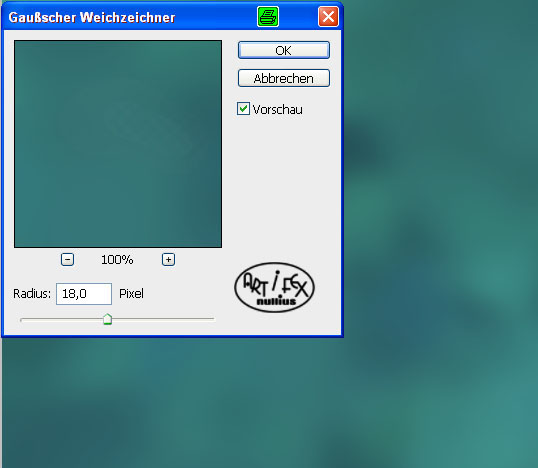Click the Vorschau label text
The width and height of the screenshot is (538, 468).
pyautogui.click(x=278, y=109)
